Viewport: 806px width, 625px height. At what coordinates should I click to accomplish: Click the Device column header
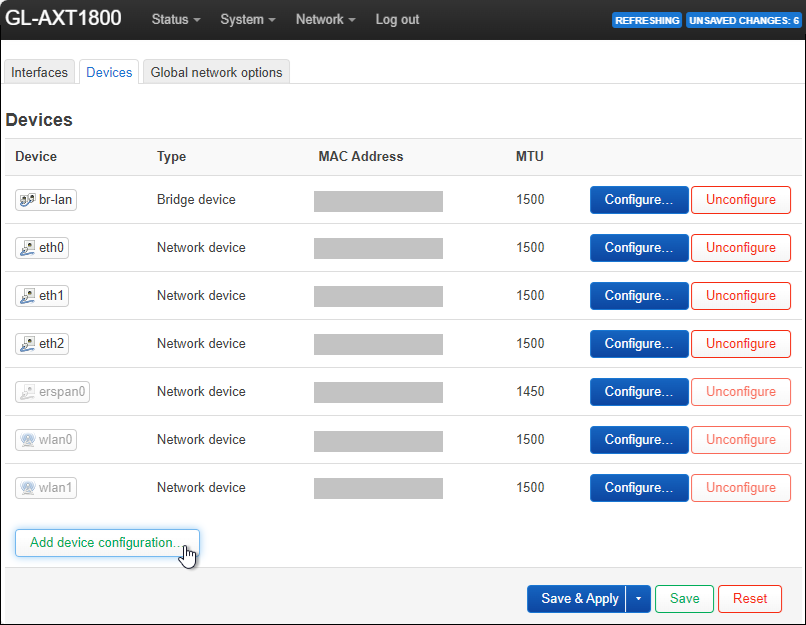(x=36, y=156)
